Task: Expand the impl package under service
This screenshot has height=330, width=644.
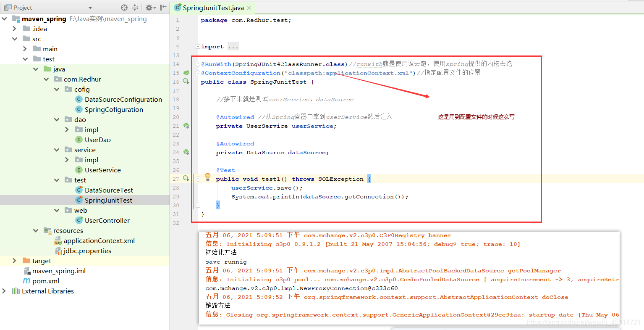Action: (67, 160)
